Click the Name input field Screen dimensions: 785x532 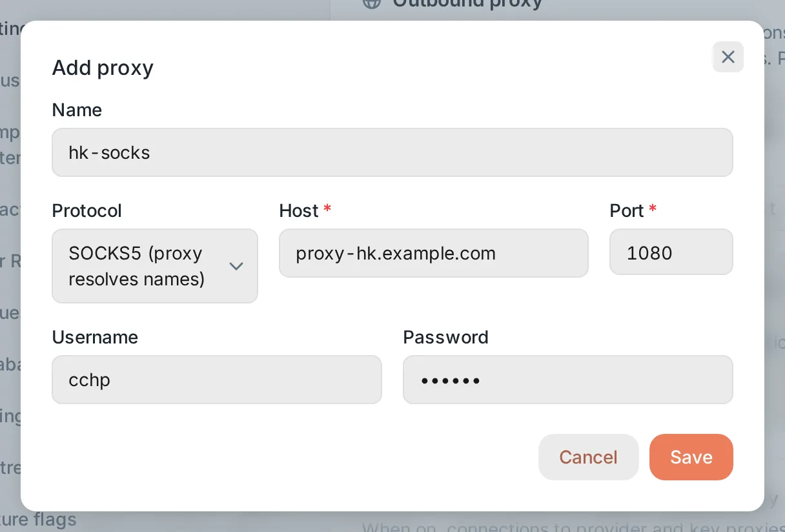pos(392,152)
